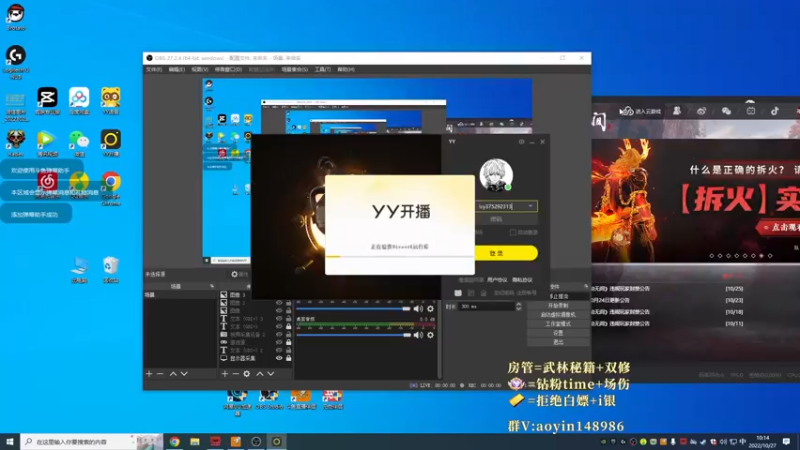This screenshot has height=450, width=800.
Task: Click the user profile icon in game launcher
Action: [x=677, y=111]
